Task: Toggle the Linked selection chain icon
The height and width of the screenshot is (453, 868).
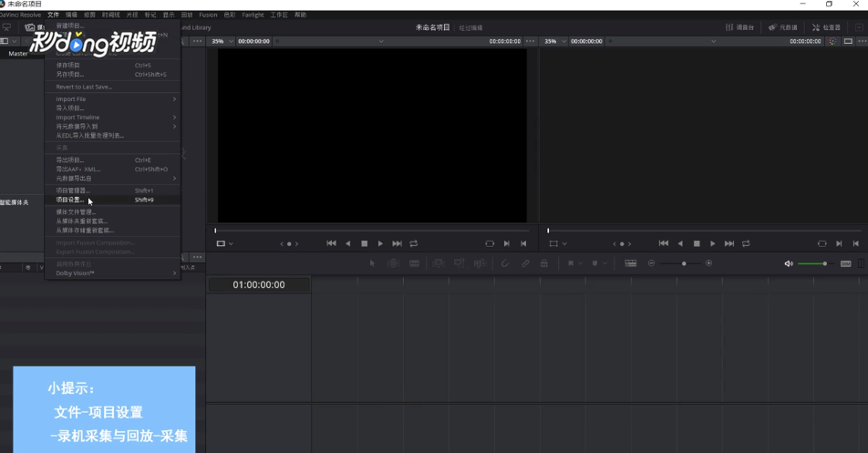Action: 525,263
